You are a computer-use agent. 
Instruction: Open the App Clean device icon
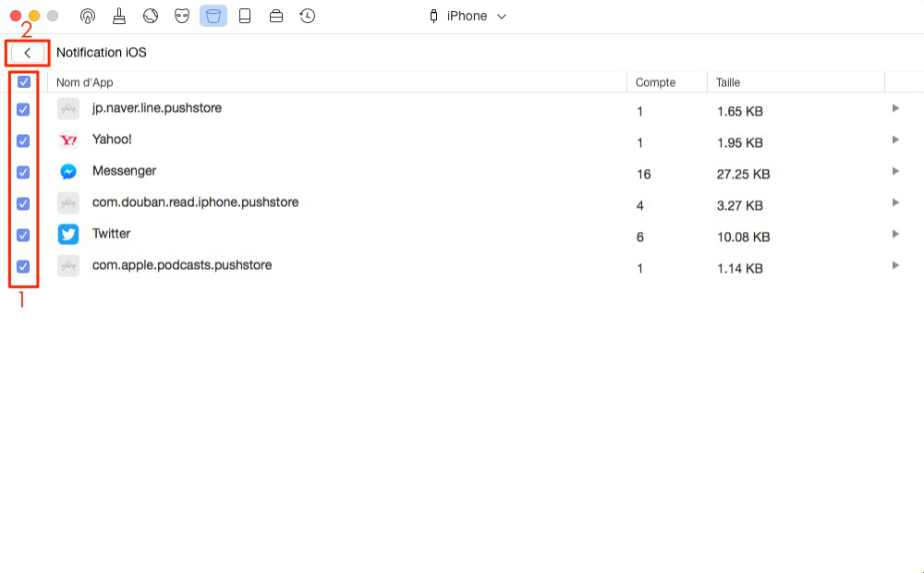click(245, 16)
